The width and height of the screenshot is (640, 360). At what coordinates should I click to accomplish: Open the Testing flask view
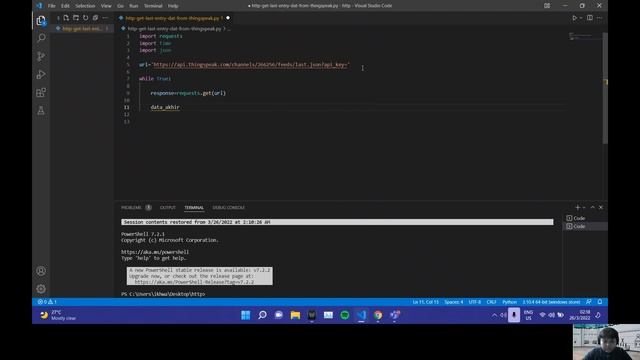coord(41,111)
